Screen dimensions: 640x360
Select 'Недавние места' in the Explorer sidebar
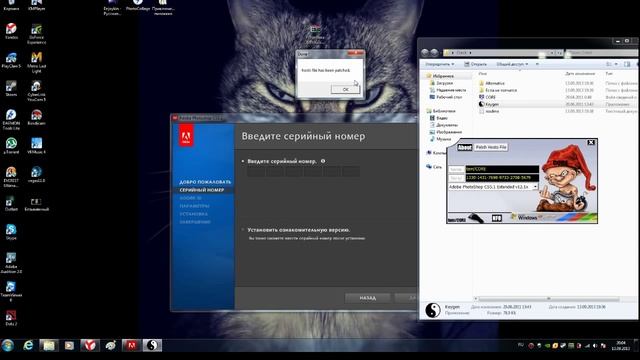coord(451,90)
